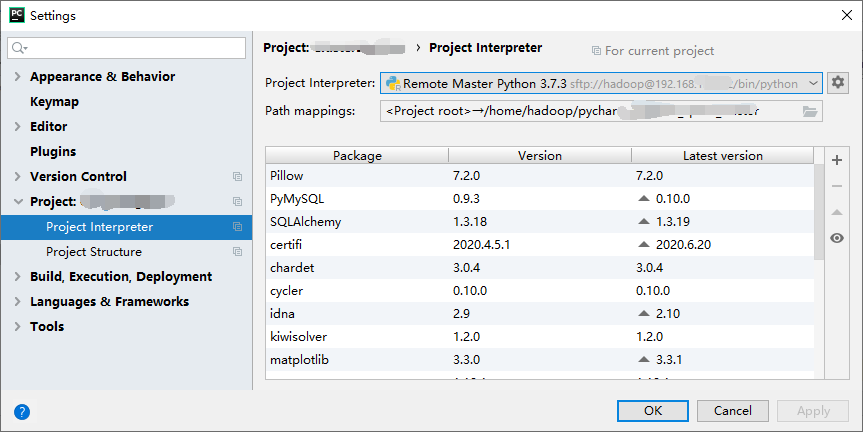Open the path mappings folder icon
The height and width of the screenshot is (432, 863).
(x=810, y=112)
